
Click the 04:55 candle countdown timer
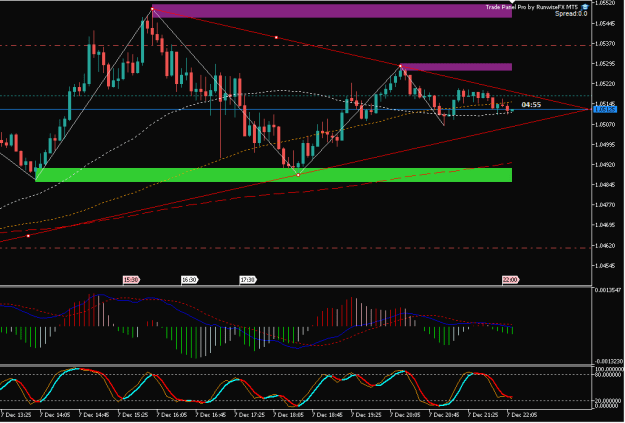531,105
